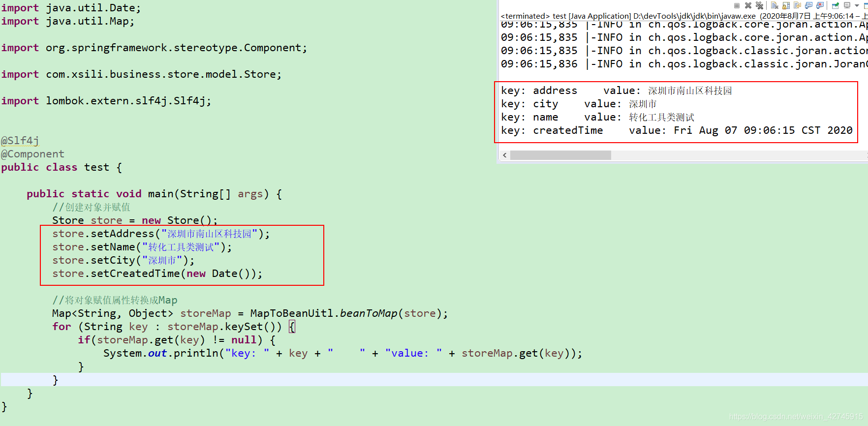868x426 pixels.
Task: Toggle console Word Wrap
Action: [x=797, y=5]
